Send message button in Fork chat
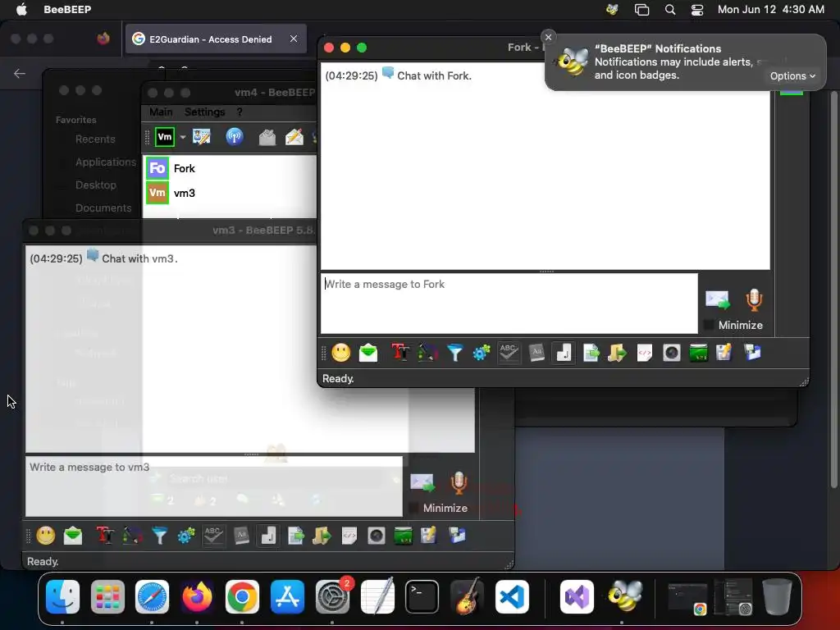840x630 pixels. coord(717,300)
